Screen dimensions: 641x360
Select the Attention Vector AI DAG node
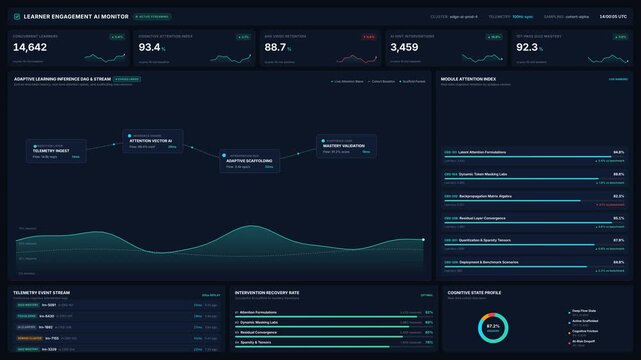click(x=153, y=141)
